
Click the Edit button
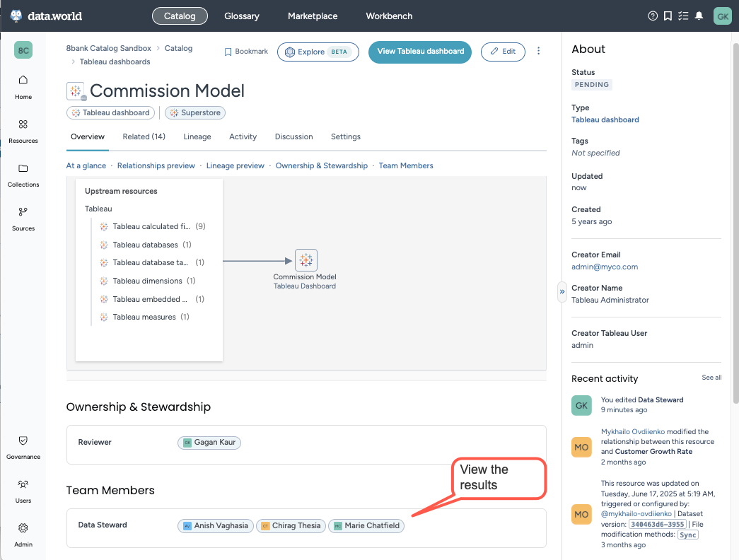(x=503, y=52)
